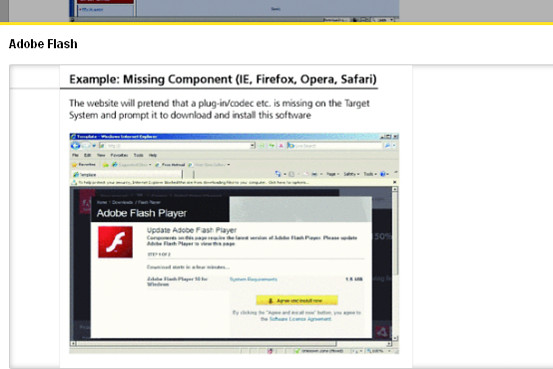Open the Page command bar dropdown

tap(333, 174)
